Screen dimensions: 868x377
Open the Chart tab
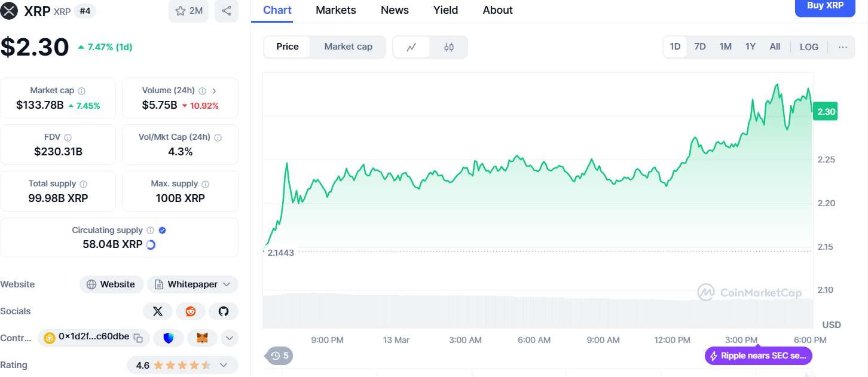pos(277,10)
